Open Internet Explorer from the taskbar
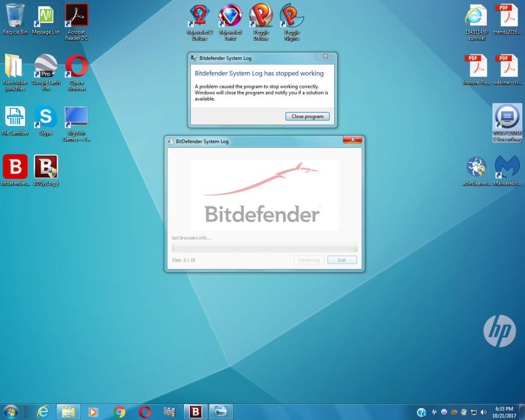Viewport: 525px width, 420px height. [x=43, y=412]
